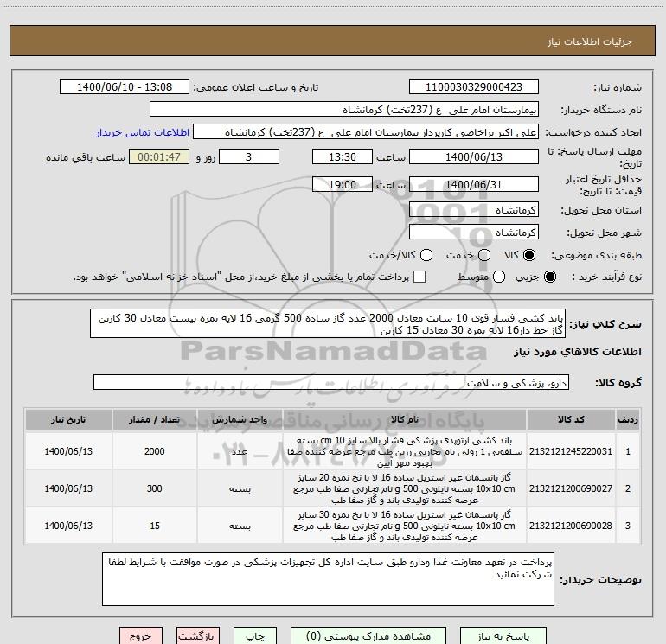Image resolution: width=666 pixels, height=644 pixels.
Task: Click the announcement date field 1400/06/10 - 13:08
Action: coord(125,87)
